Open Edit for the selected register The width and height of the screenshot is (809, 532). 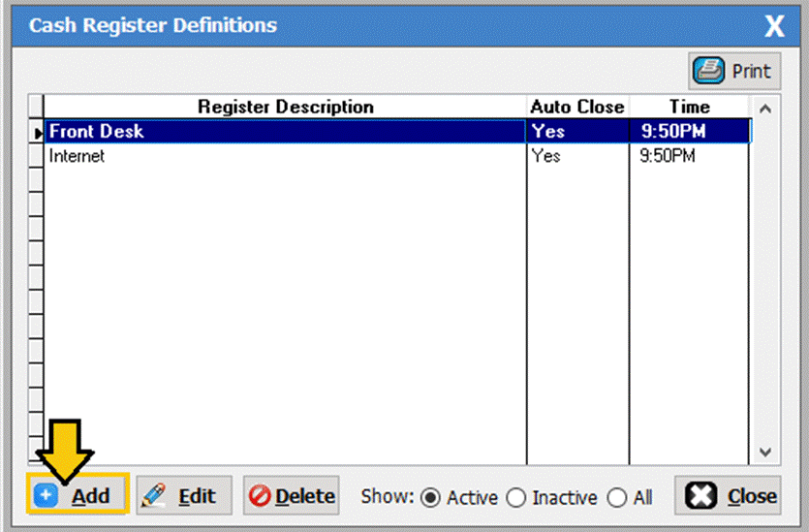[183, 496]
